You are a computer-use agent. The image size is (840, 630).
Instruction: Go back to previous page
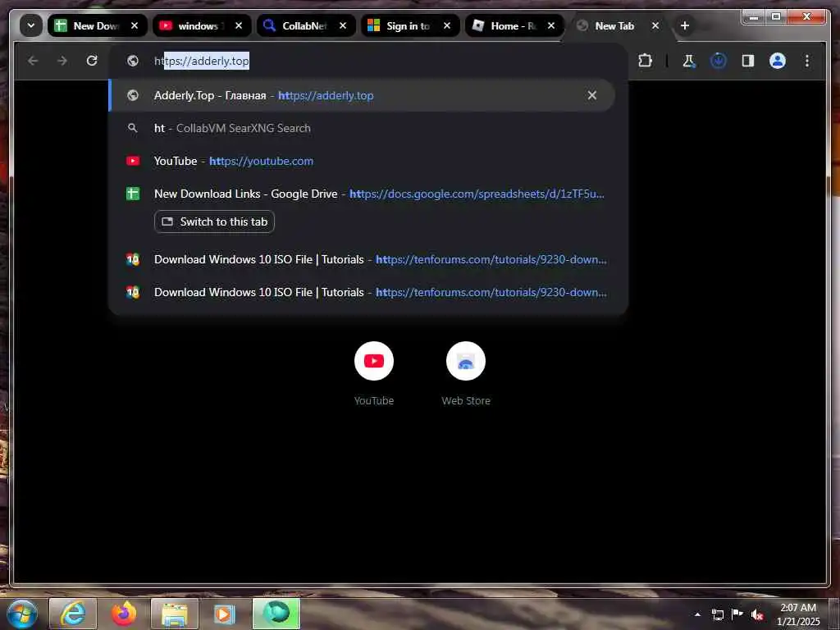(33, 61)
